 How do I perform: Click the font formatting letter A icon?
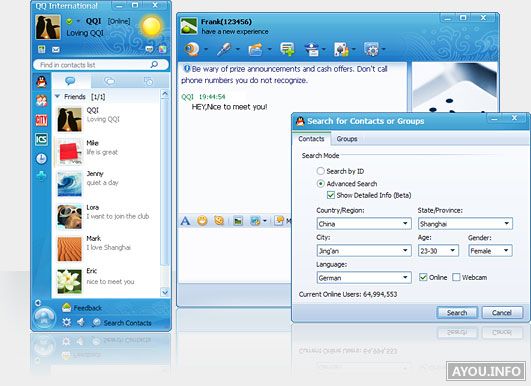coord(185,221)
